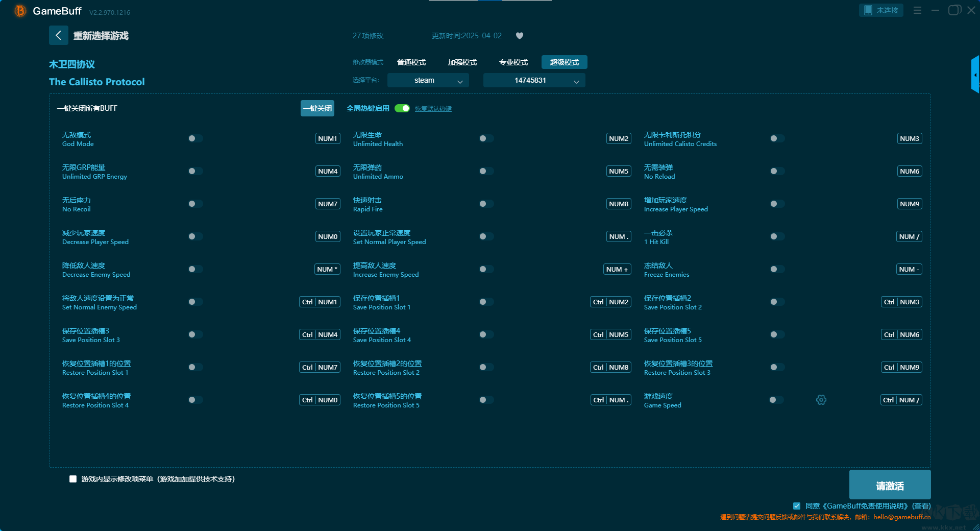Toggle 1 Hit Kill switch
The height and width of the screenshot is (531, 980).
tap(777, 236)
